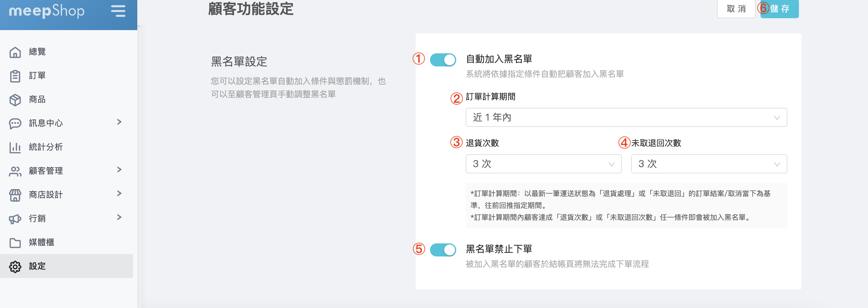The height and width of the screenshot is (308, 868).
Task: Click the clipboard icon for 訂單
Action: pyautogui.click(x=15, y=76)
